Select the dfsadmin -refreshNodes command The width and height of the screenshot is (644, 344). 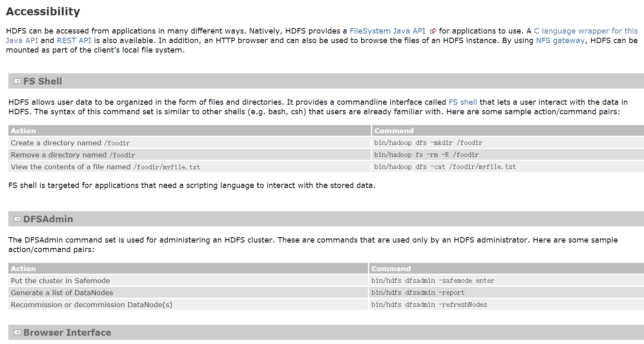[429, 305]
